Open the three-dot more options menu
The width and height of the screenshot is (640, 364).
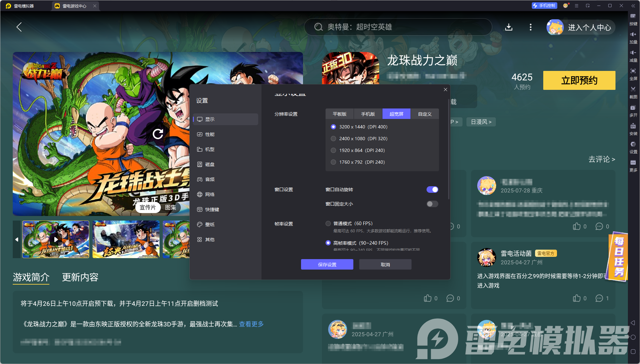(x=531, y=27)
